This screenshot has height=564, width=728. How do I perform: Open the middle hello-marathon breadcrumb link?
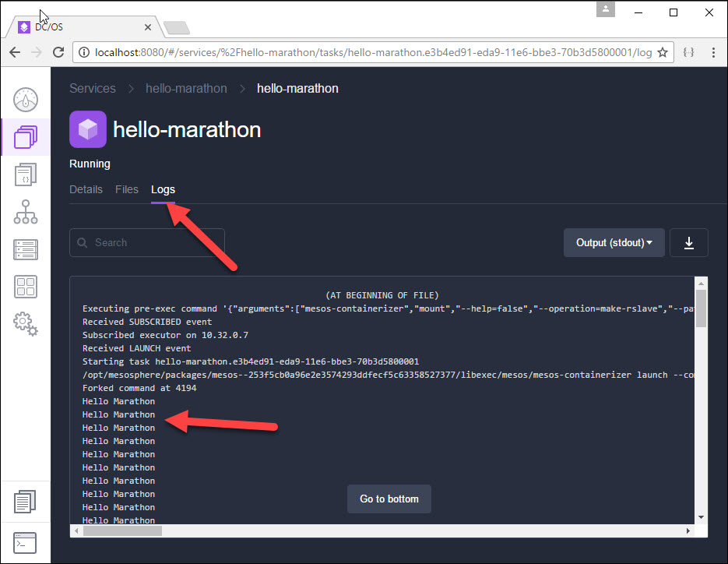186,88
